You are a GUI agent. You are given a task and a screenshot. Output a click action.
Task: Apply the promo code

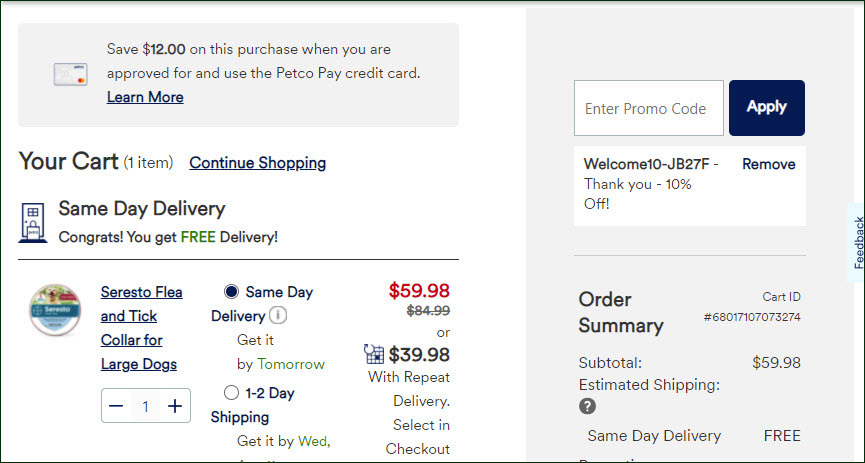(767, 108)
